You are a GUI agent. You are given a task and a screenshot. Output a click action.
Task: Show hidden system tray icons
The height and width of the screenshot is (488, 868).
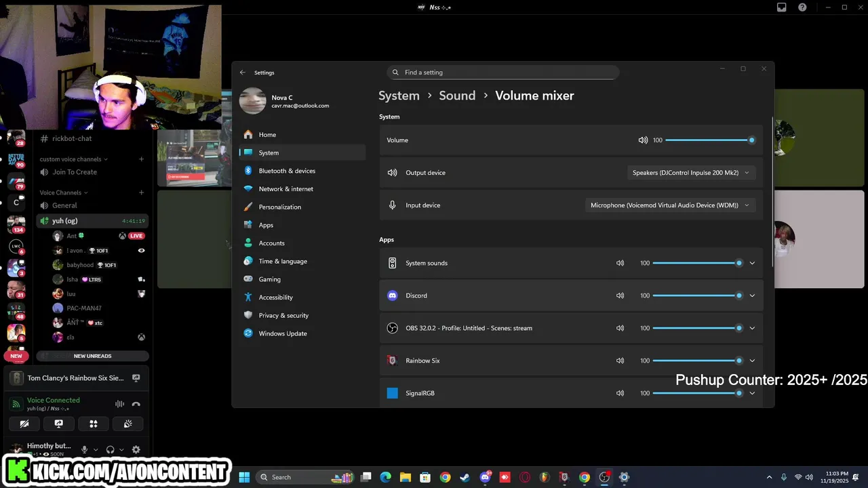point(769,477)
